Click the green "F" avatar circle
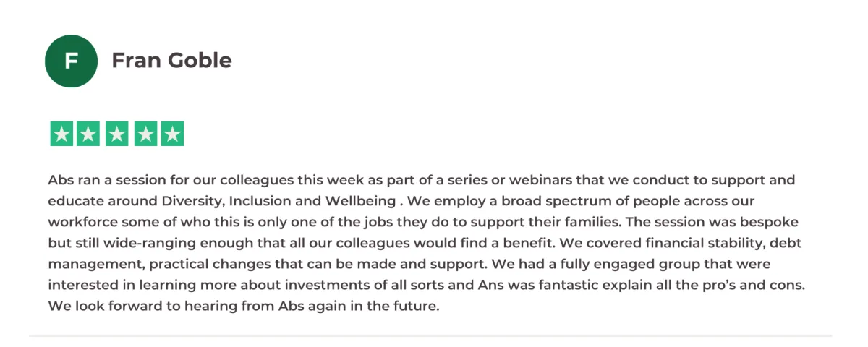Image resolution: width=868 pixels, height=347 pixels. 71,61
